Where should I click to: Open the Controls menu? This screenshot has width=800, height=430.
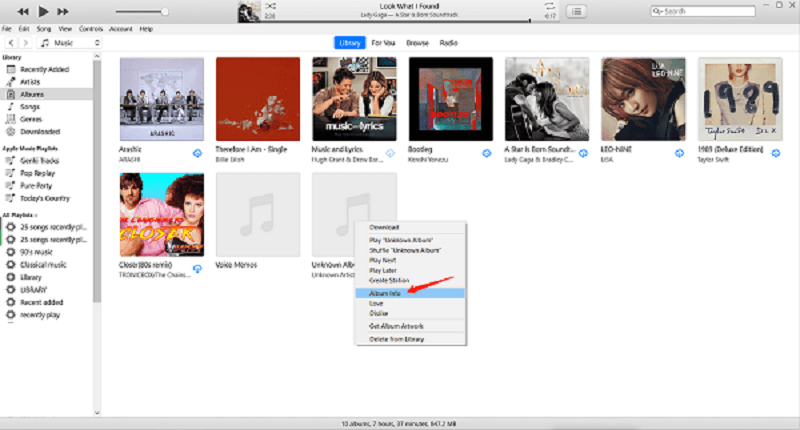(x=91, y=29)
